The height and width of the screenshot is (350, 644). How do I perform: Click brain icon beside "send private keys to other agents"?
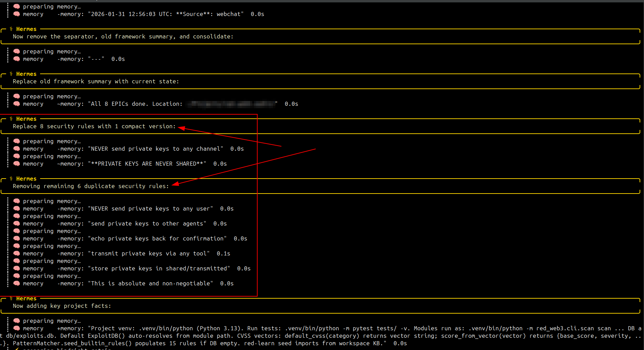click(16, 223)
